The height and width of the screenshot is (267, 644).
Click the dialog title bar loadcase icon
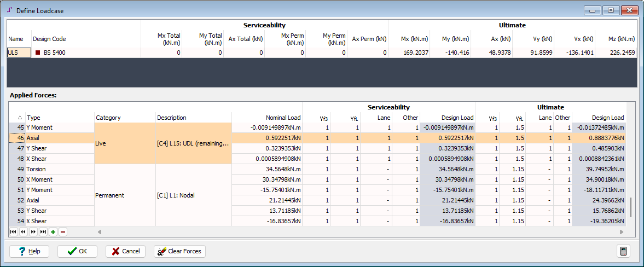click(x=10, y=10)
